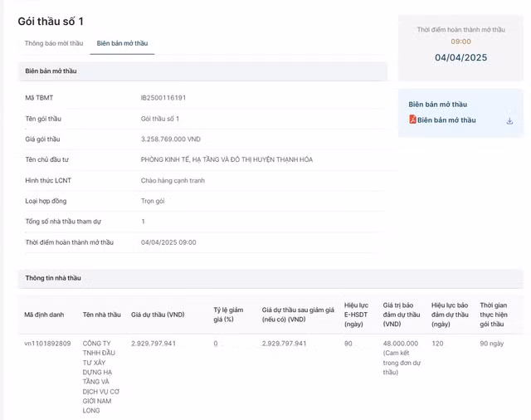Click Tỷ lệ giảm giá (%) column header
Viewport: 531px width, 420px height.
(228, 315)
